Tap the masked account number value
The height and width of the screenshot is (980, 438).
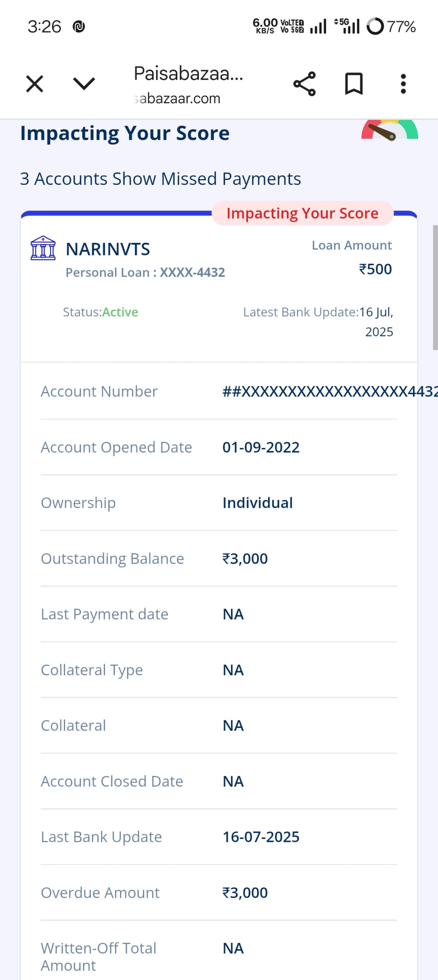coord(330,392)
